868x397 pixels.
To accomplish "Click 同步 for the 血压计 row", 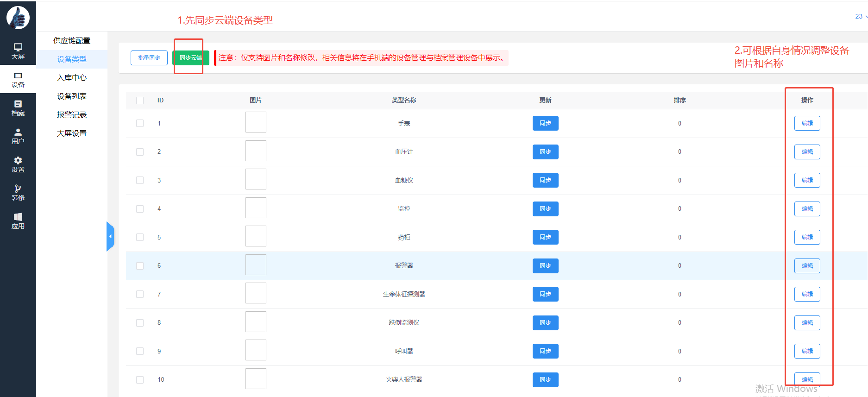I will 545,151.
